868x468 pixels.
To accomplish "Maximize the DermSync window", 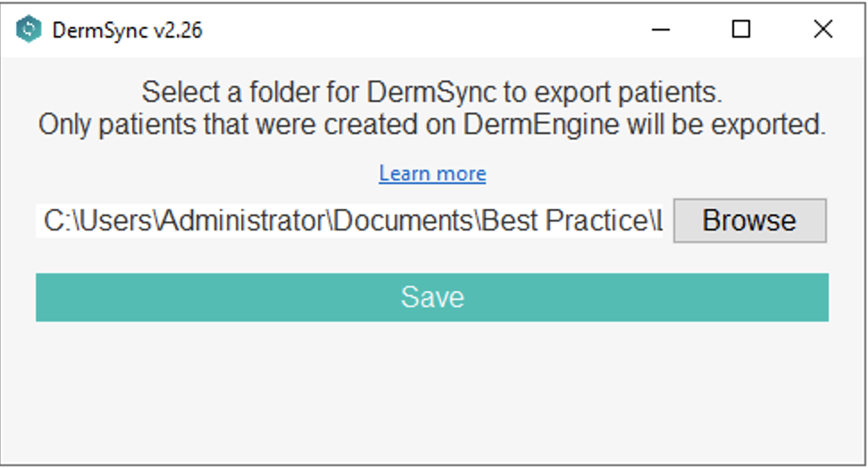I will (x=741, y=29).
